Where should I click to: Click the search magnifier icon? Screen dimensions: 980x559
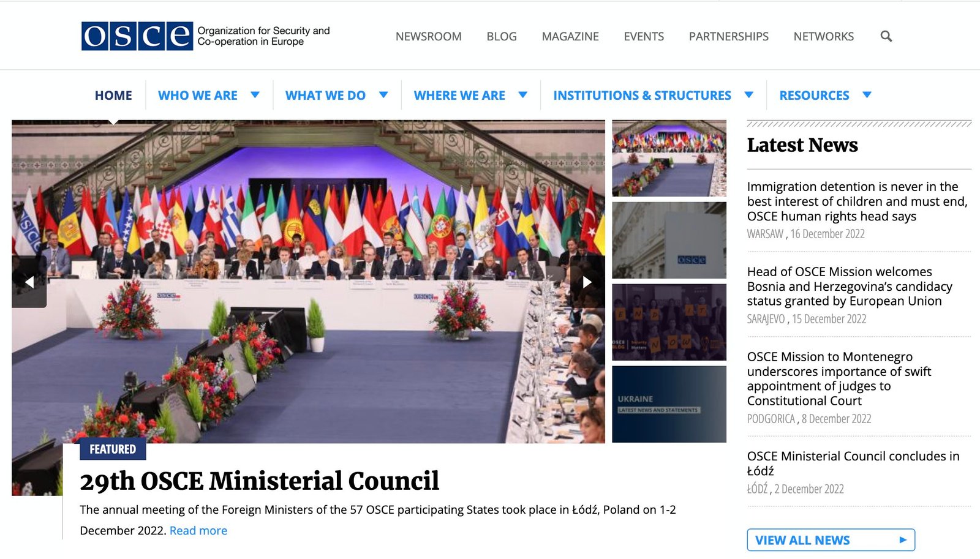tap(886, 36)
